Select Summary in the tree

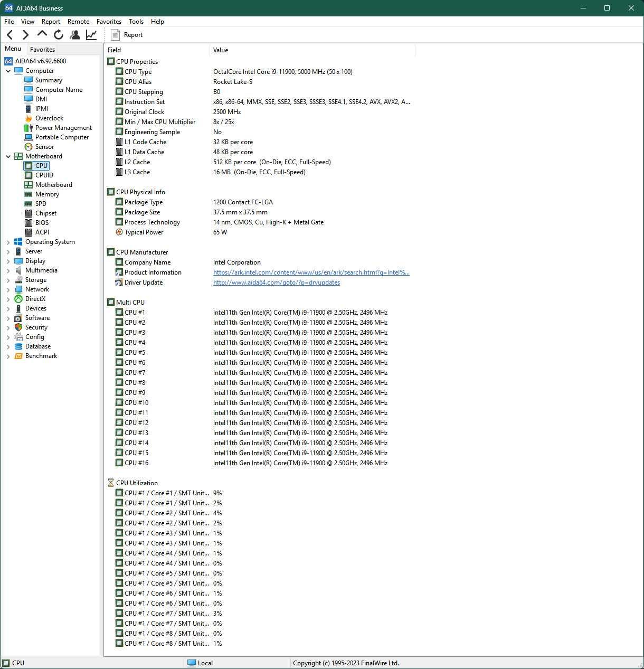[49, 80]
